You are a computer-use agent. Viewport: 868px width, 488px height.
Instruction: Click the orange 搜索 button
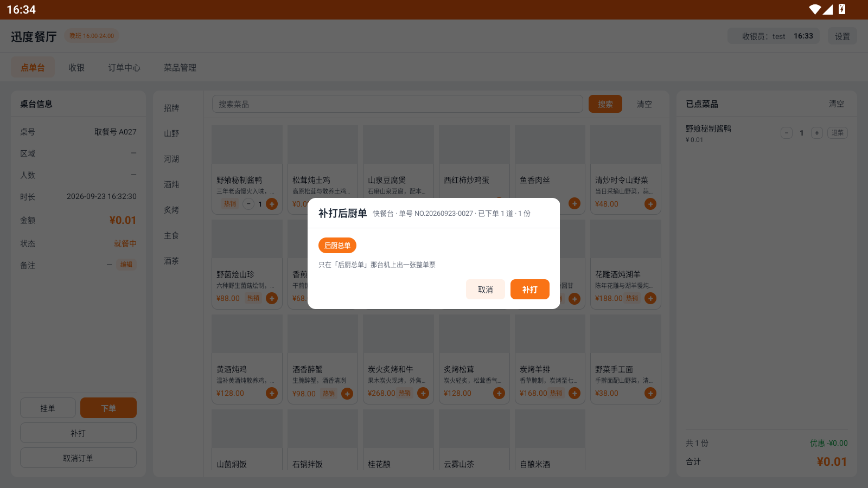pyautogui.click(x=605, y=104)
